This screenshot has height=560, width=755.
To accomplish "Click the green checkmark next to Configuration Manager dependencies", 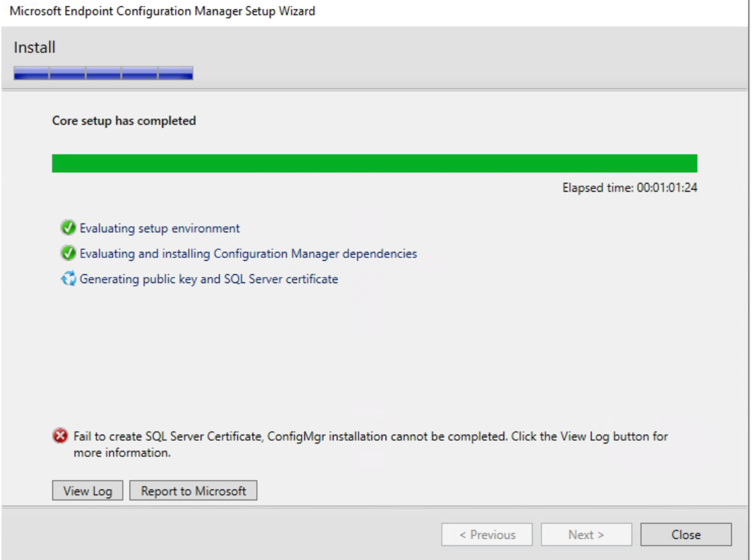I will tap(68, 254).
